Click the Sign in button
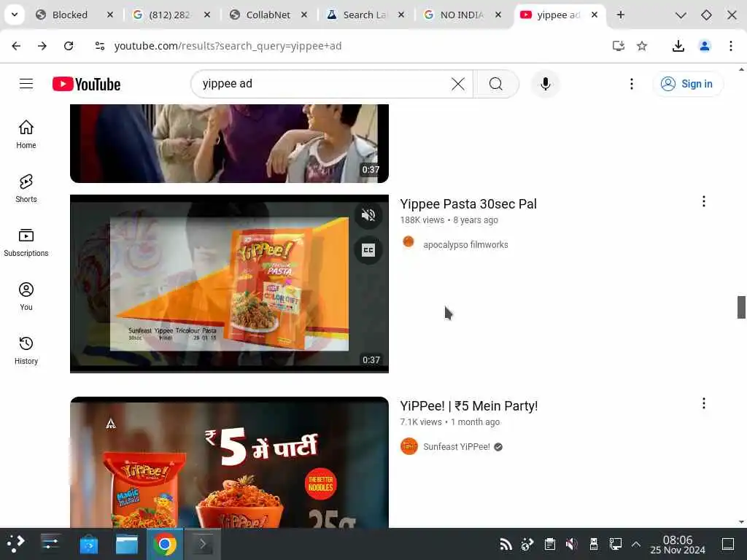This screenshot has width=747, height=560. pyautogui.click(x=687, y=84)
